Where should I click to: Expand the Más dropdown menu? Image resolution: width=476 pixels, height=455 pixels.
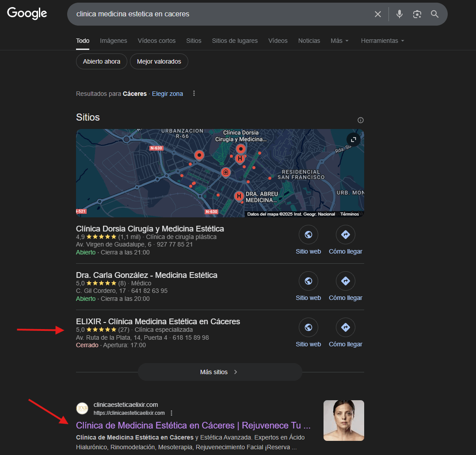point(339,41)
